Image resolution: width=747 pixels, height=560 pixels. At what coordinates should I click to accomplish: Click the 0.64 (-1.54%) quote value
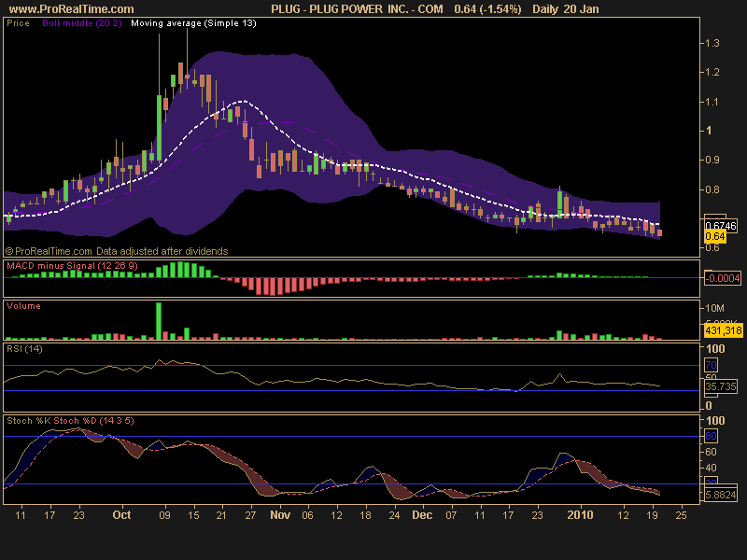tap(487, 9)
